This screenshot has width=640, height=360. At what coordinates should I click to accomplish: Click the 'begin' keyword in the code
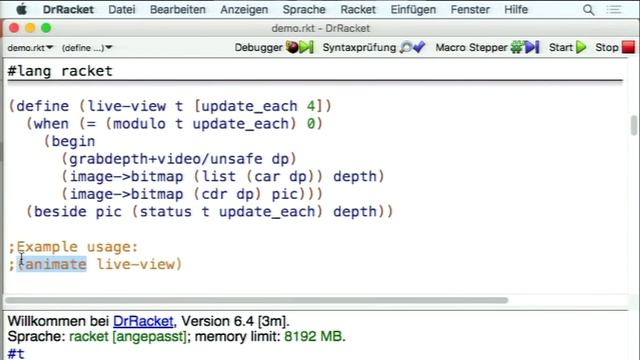pyautogui.click(x=73, y=142)
